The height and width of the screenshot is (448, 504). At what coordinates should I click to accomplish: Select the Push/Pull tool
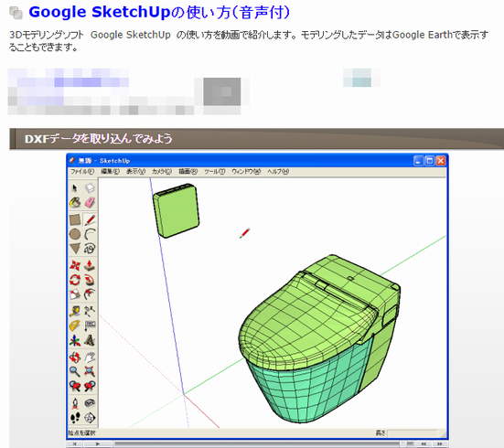(x=90, y=265)
